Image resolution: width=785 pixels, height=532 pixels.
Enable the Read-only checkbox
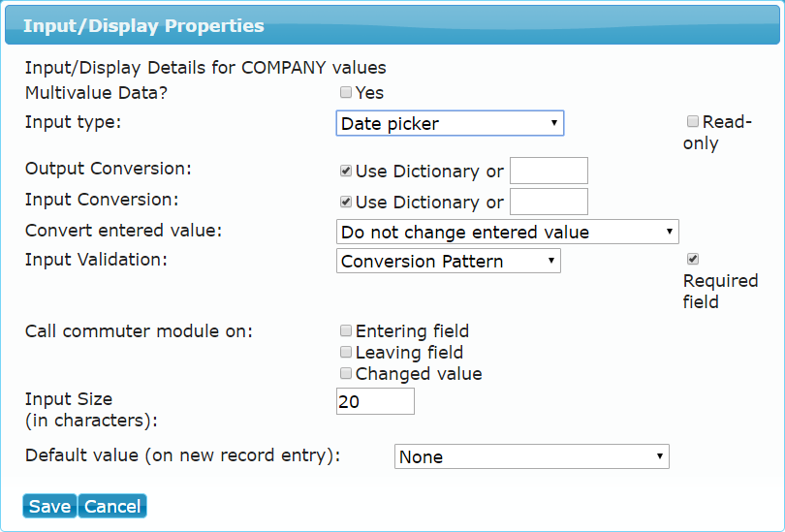[692, 121]
